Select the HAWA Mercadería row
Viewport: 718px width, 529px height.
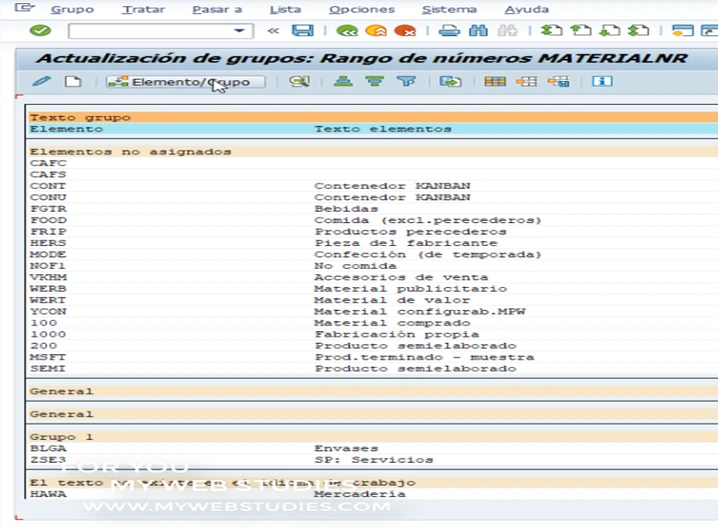point(373,494)
